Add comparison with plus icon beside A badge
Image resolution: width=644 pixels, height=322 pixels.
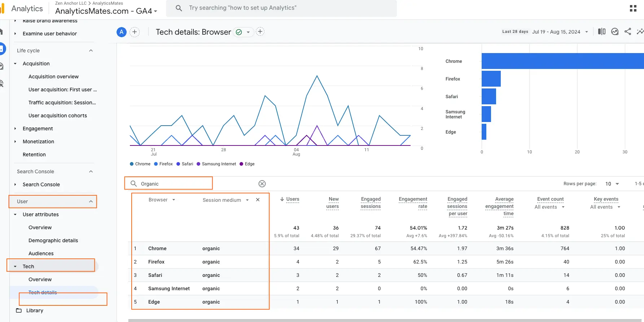pos(135,32)
